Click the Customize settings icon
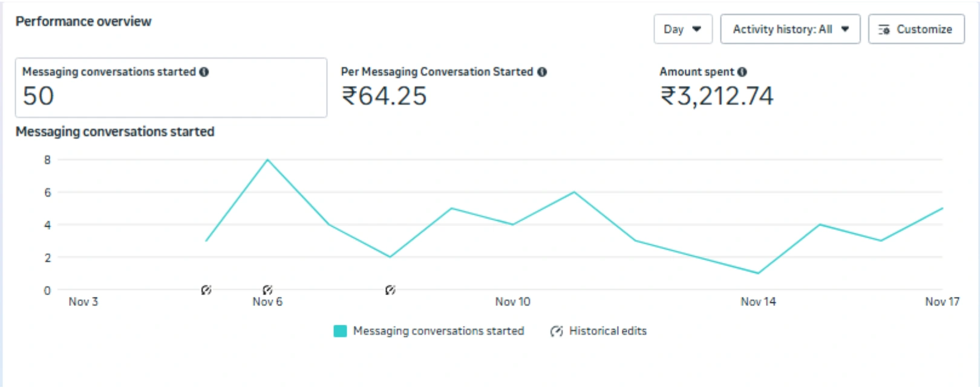 [x=884, y=30]
